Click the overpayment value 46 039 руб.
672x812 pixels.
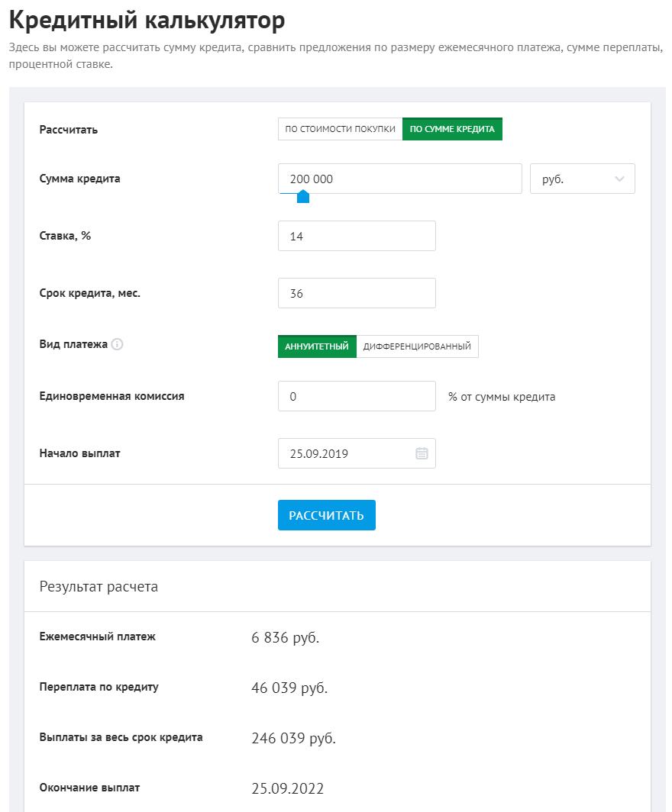[x=289, y=688]
